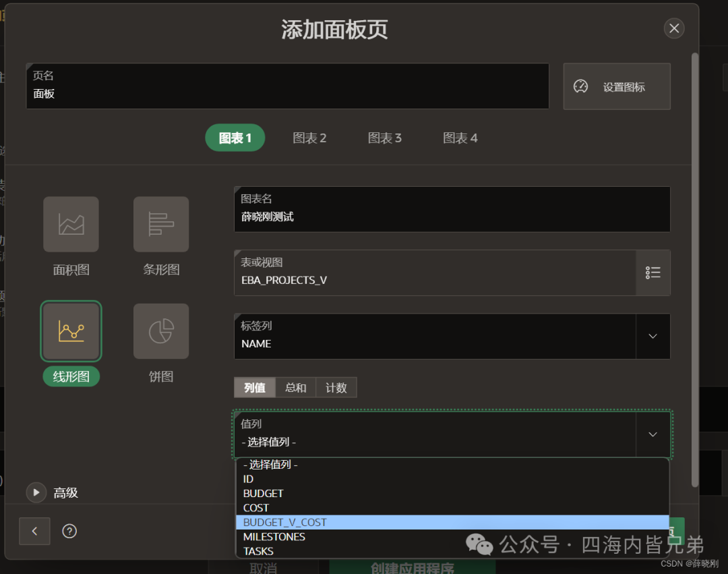Switch to the 图表 3 tab
Image resolution: width=728 pixels, height=574 pixels.
pyautogui.click(x=385, y=138)
